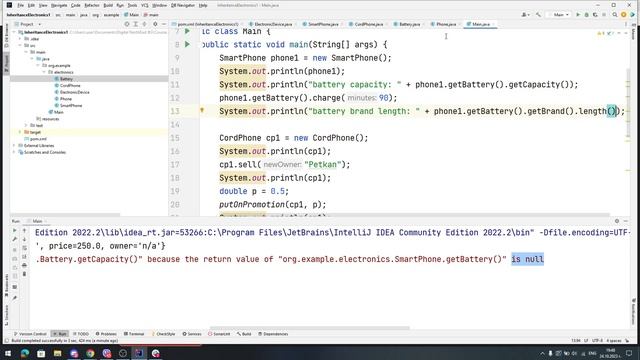Open the user account dropdown in toolbar

point(525,15)
